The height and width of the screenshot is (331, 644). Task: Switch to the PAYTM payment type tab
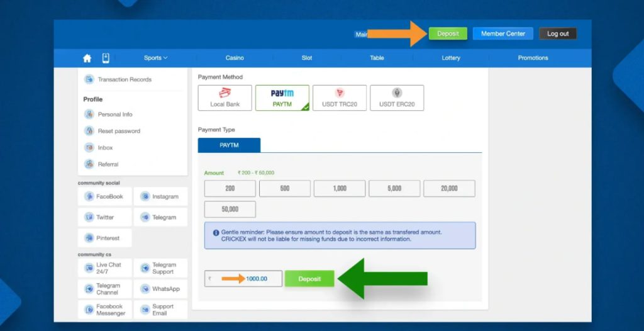(229, 145)
